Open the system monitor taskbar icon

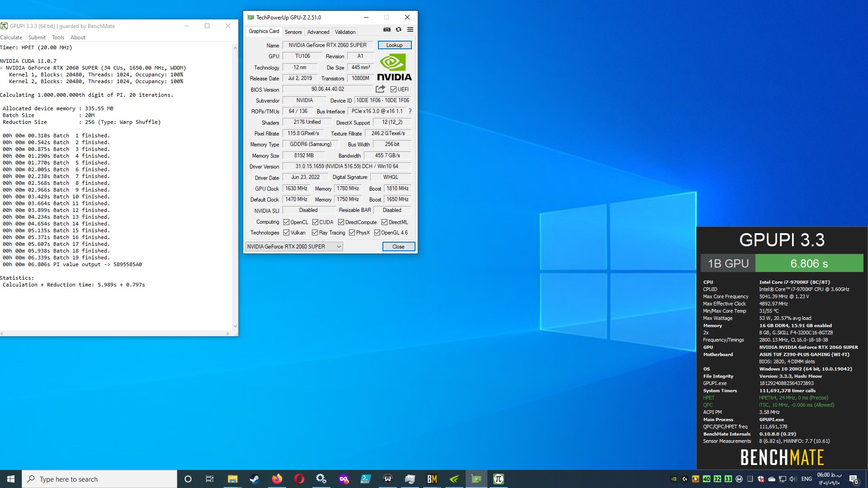tap(410, 479)
